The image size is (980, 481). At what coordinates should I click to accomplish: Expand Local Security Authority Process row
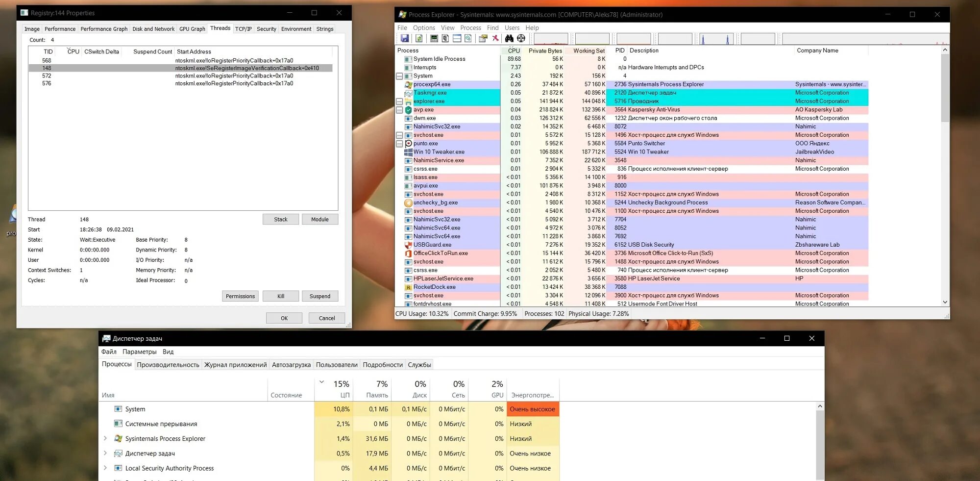(x=105, y=468)
